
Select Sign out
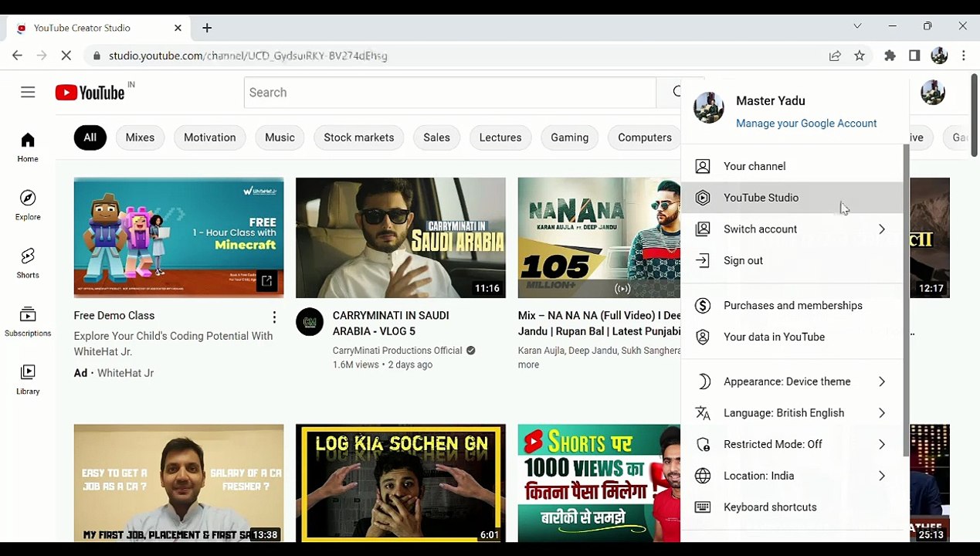pos(792,260)
